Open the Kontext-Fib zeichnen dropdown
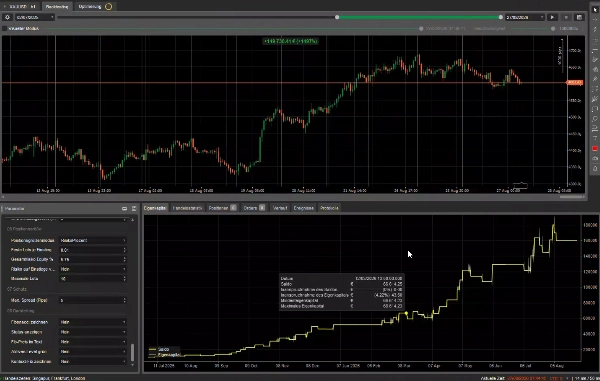 93,361
